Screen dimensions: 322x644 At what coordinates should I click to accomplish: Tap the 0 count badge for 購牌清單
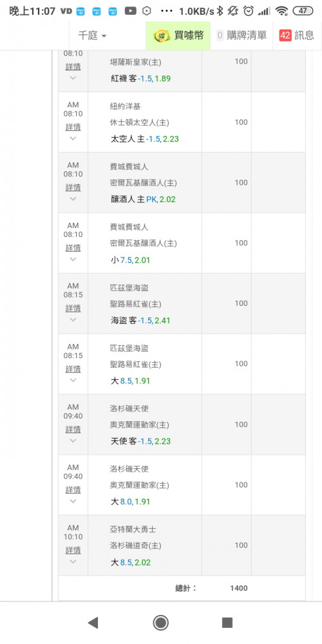coord(220,35)
